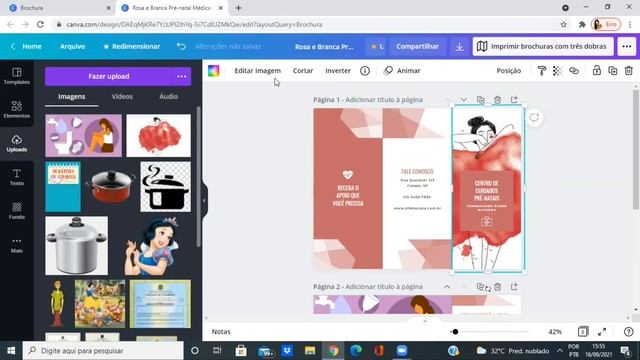The image size is (640, 360).
Task: Enter fullscreen presentation mode icon
Action: pos(602,332)
